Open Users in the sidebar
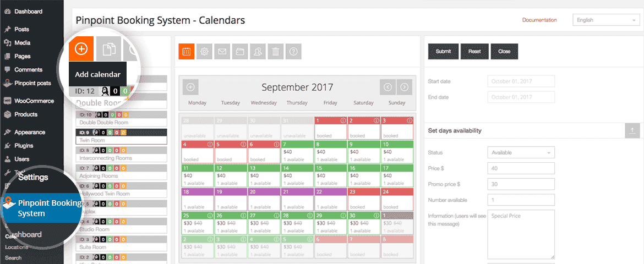644x264 pixels. click(21, 159)
